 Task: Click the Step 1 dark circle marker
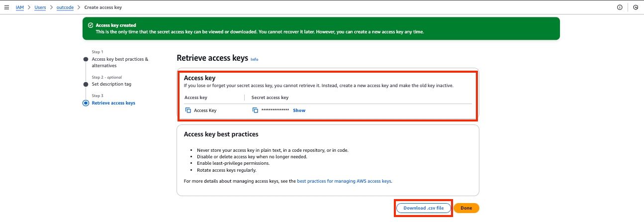(86, 59)
